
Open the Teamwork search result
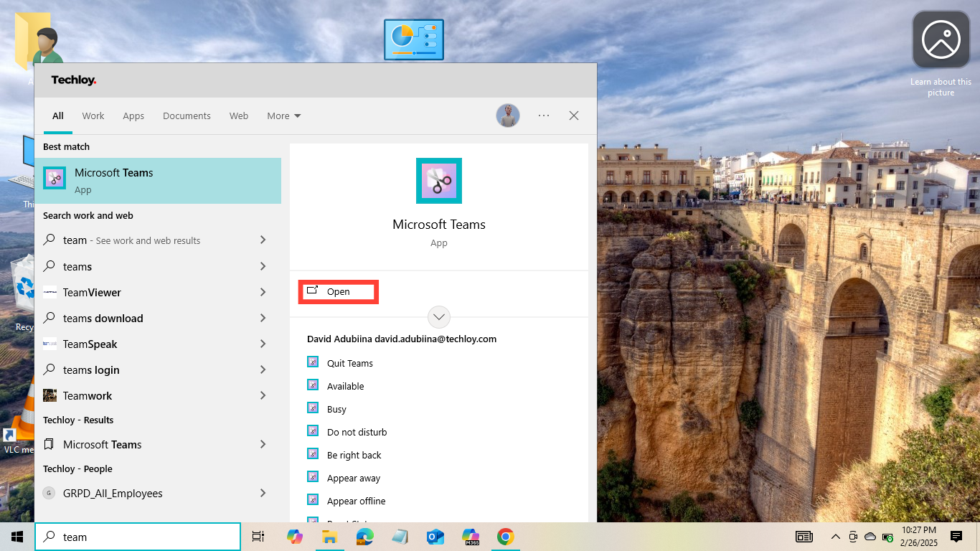88,396
